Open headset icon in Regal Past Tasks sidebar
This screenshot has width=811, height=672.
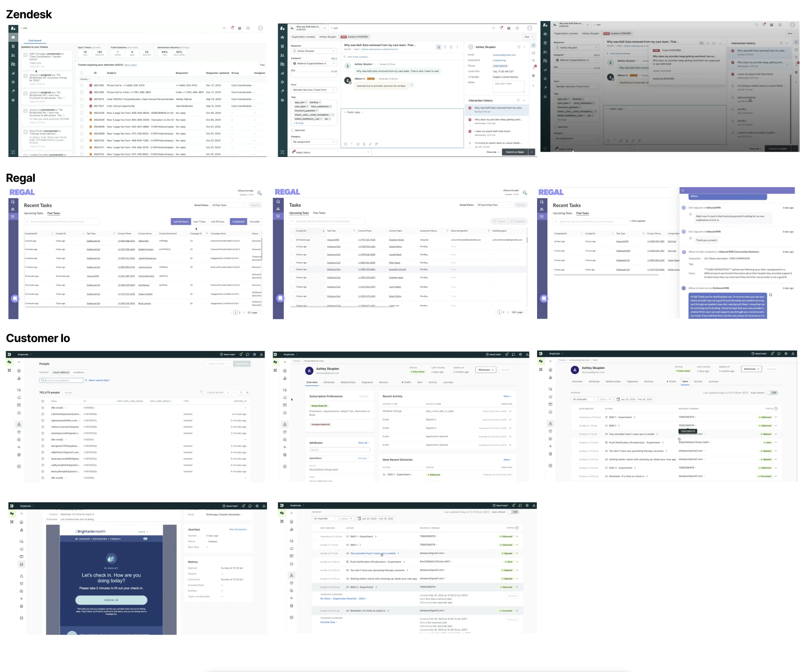pos(13,202)
